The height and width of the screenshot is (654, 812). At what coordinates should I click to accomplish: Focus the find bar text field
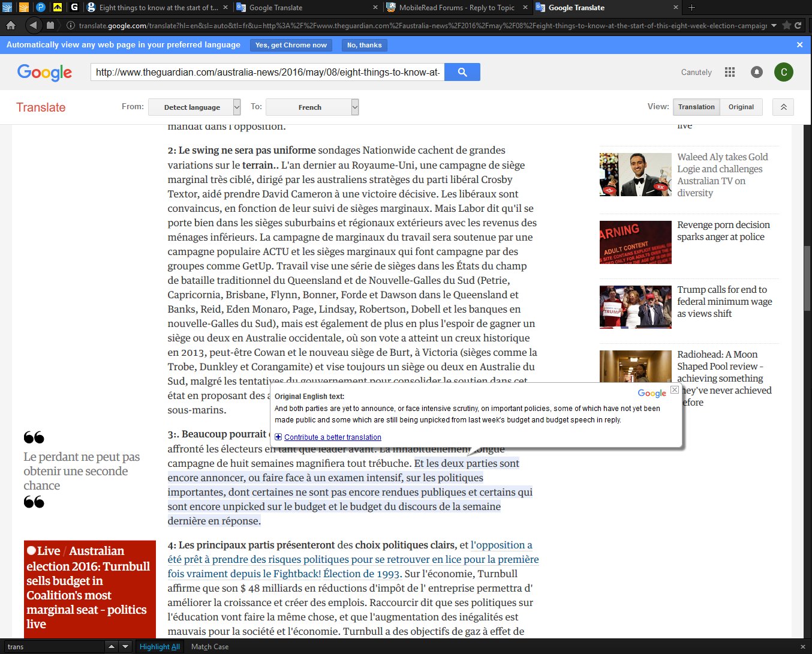[54, 646]
